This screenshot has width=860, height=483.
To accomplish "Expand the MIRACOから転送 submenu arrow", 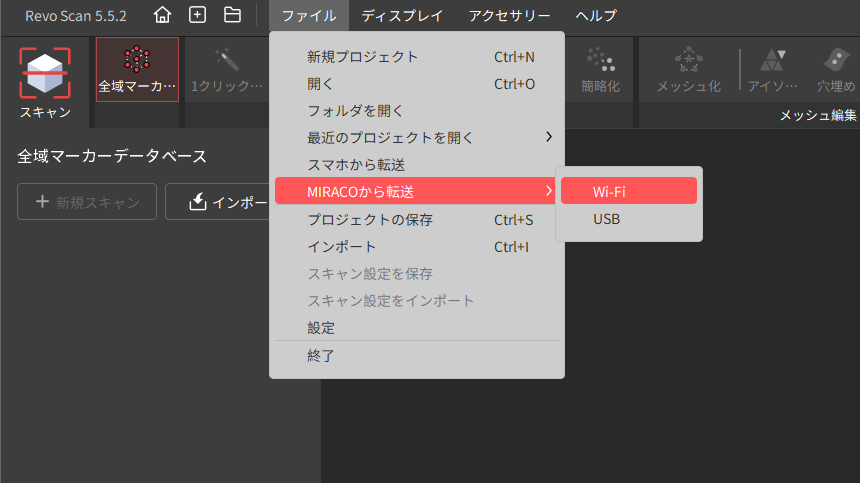I will click(x=548, y=191).
